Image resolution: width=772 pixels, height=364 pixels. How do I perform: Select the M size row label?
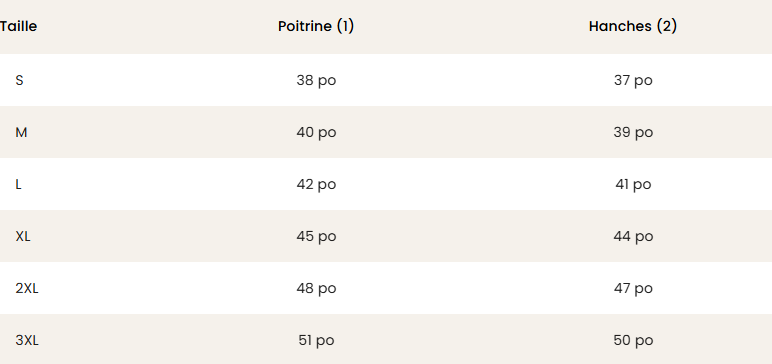pos(21,132)
